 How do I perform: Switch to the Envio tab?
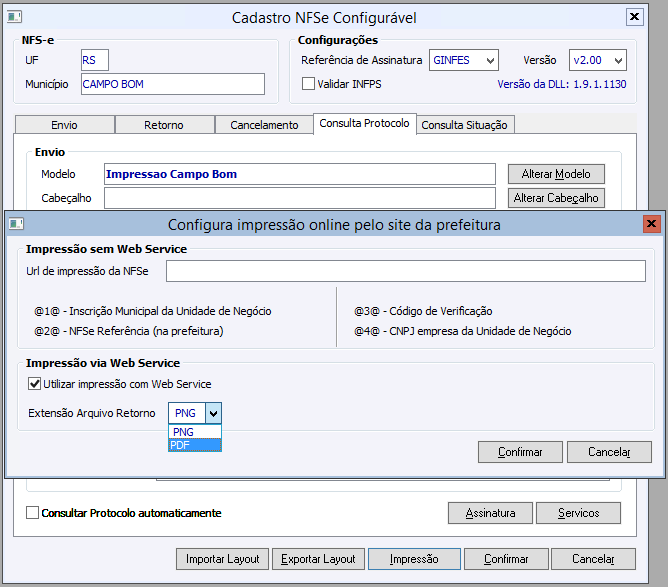tap(64, 125)
